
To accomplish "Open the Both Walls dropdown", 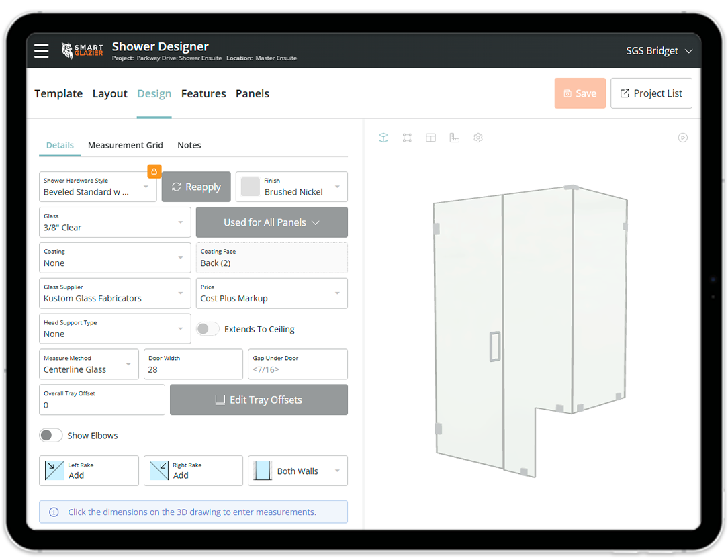I will point(298,471).
